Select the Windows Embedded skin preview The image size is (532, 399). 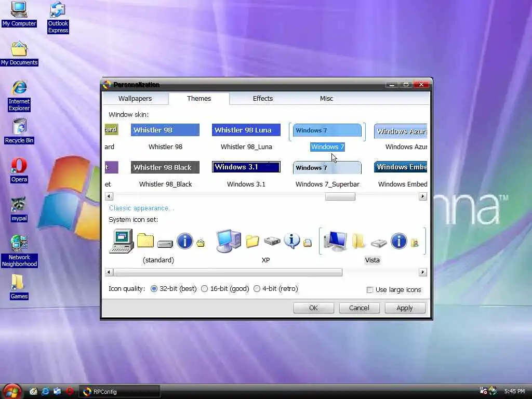pos(401,175)
